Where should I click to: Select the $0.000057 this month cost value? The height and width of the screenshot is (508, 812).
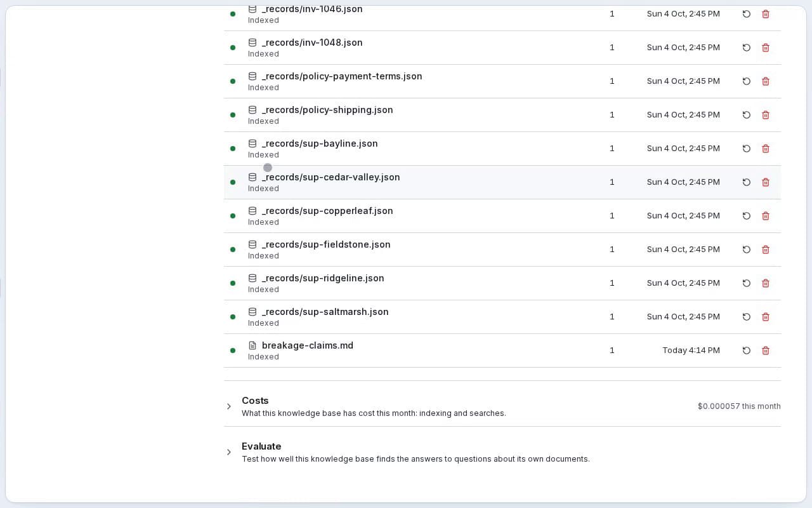[739, 406]
